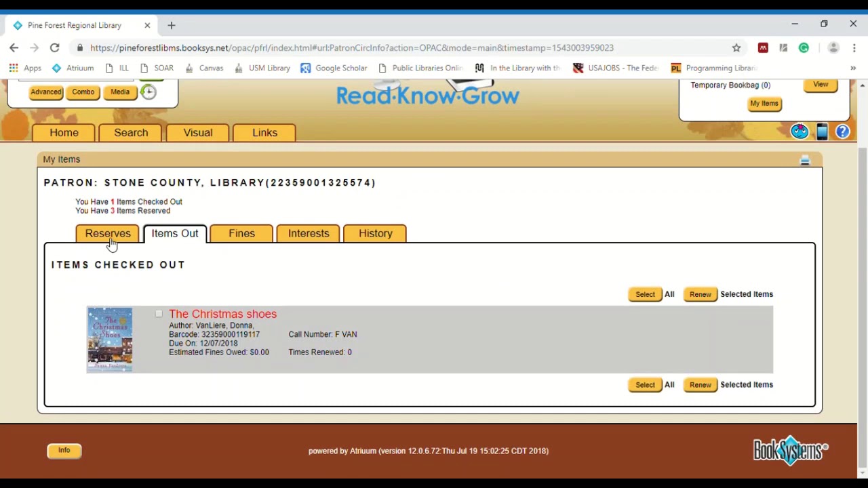This screenshot has width=868, height=488.
Task: Close the Pine Forest Regional Library tab
Action: point(147,26)
